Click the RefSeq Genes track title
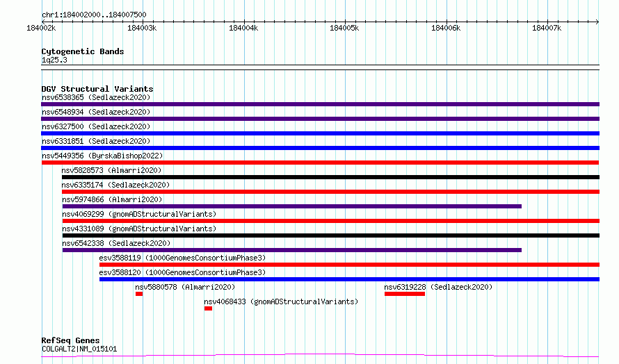This screenshot has width=619, height=364. pyautogui.click(x=71, y=340)
